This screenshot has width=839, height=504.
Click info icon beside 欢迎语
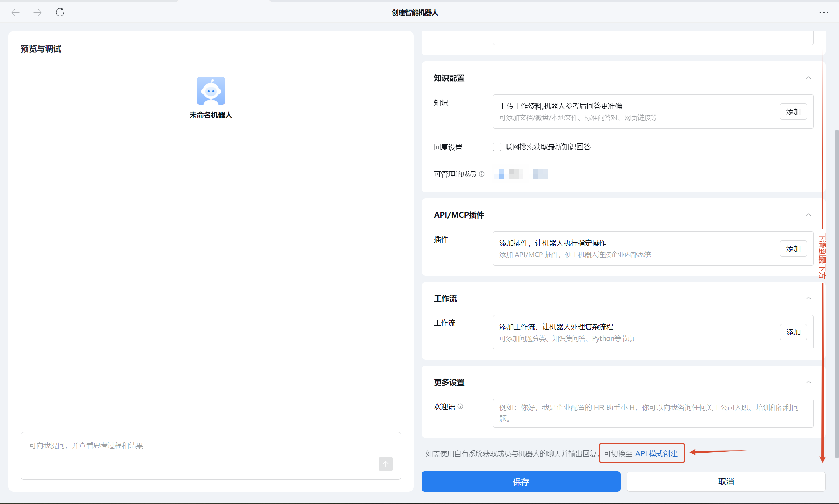[460, 406]
